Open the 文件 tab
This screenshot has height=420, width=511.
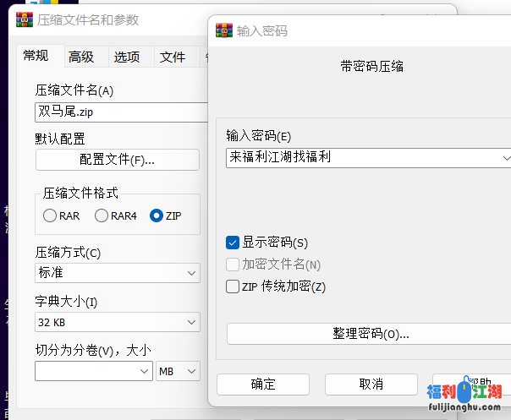pyautogui.click(x=173, y=57)
